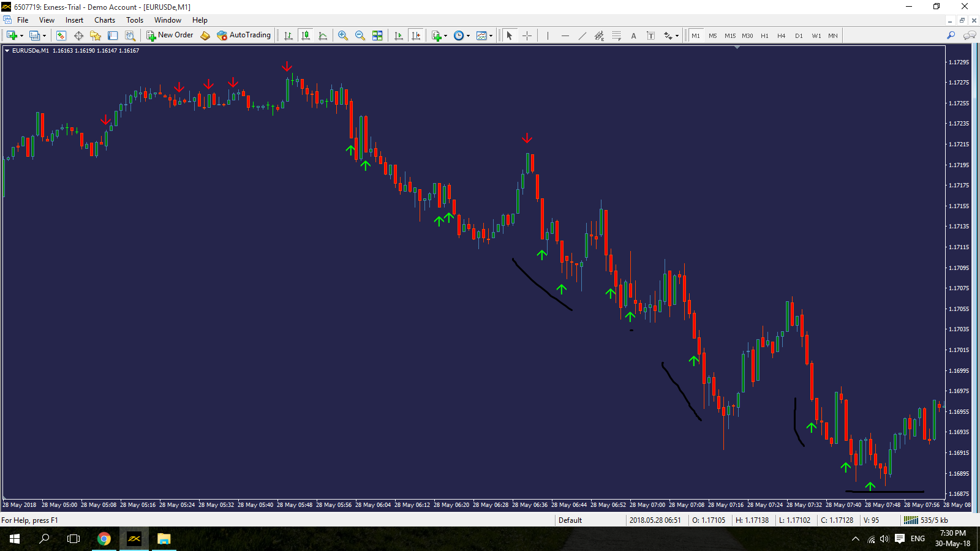Open the MetaEditor icon
Viewport: 980px width, 551px height.
pos(205,36)
